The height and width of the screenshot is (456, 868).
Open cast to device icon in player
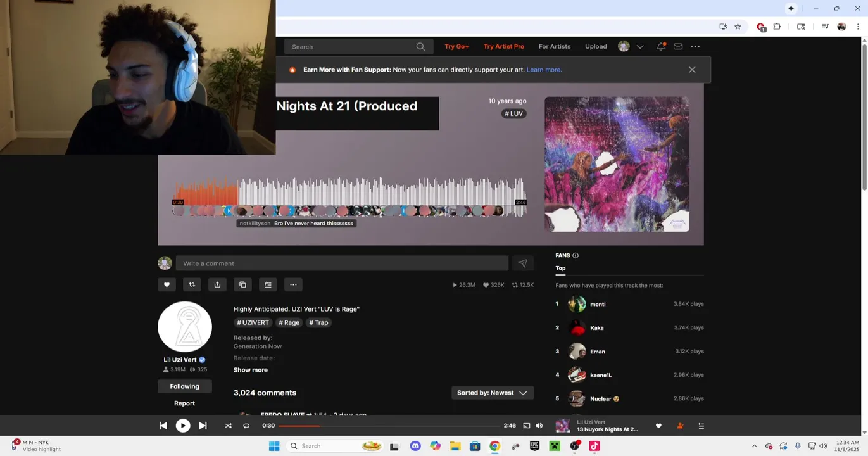point(526,426)
